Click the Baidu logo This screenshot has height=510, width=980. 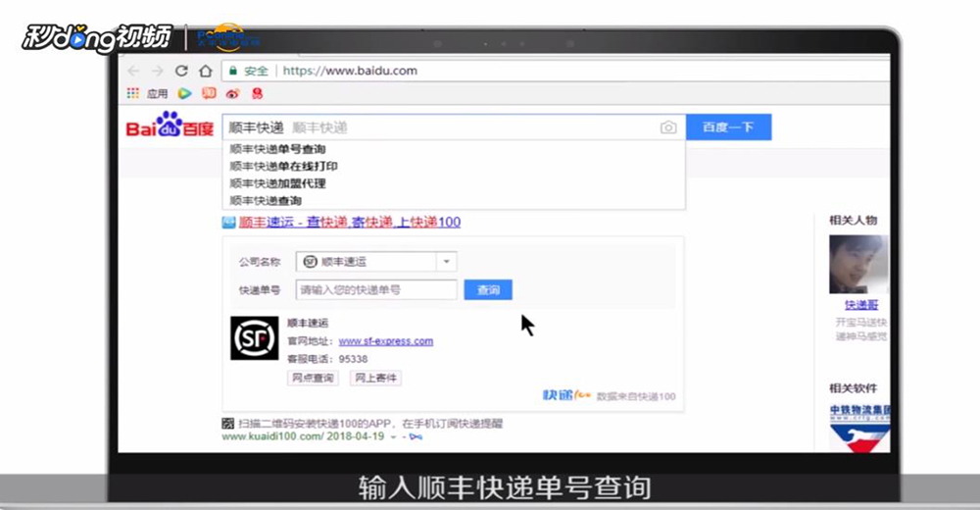point(170,125)
